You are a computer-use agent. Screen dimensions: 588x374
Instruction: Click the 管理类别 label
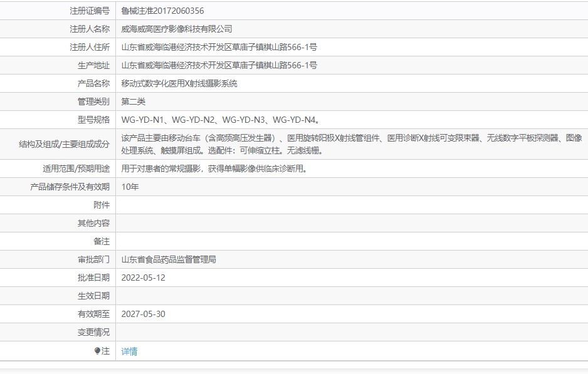coord(94,101)
